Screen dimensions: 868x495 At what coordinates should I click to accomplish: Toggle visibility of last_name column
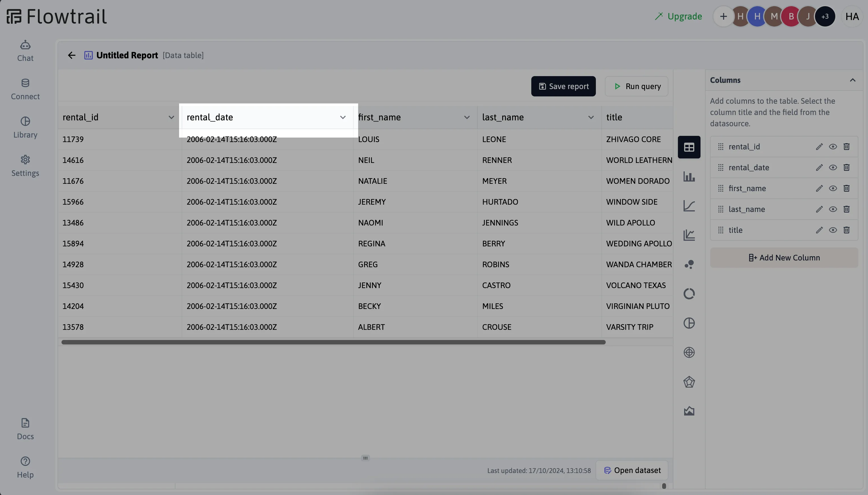833,209
